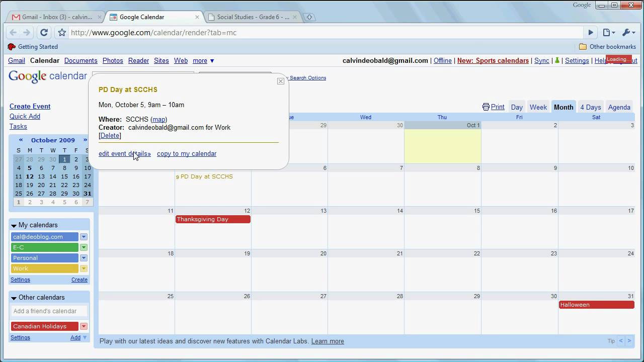Click the Offline link
Screen dimensions: 644x362
pyautogui.click(x=443, y=60)
